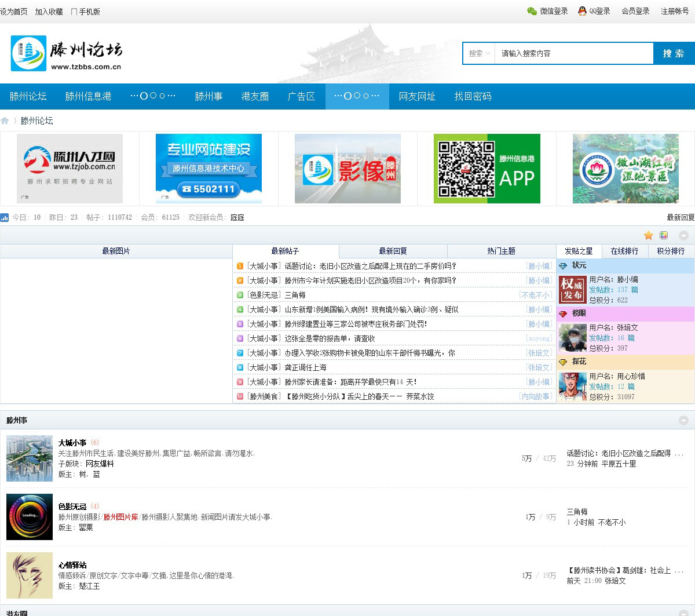Open 滕州事 navigation item
The image size is (695, 616).
point(209,96)
